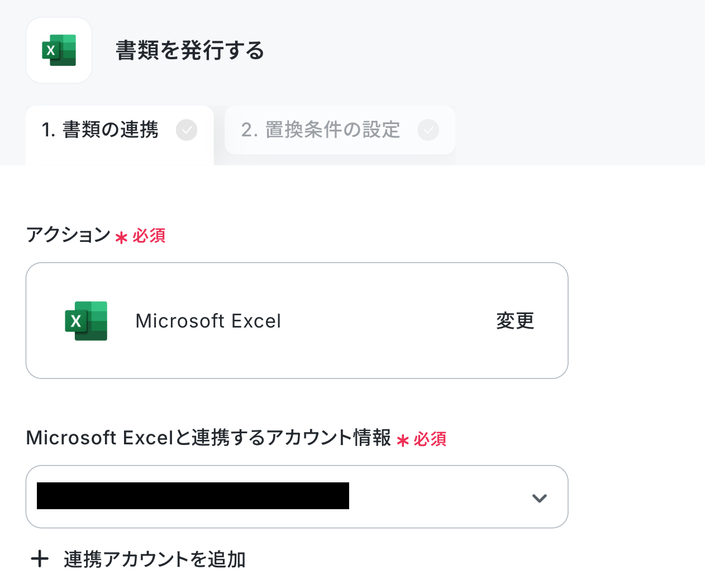The width and height of the screenshot is (705, 588).
Task: Click the checkmark icon on 置換条件の設定 tab
Action: pos(428,130)
